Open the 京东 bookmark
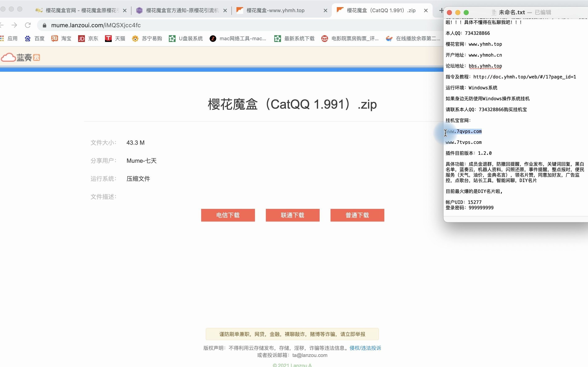The image size is (588, 367). [x=88, y=39]
